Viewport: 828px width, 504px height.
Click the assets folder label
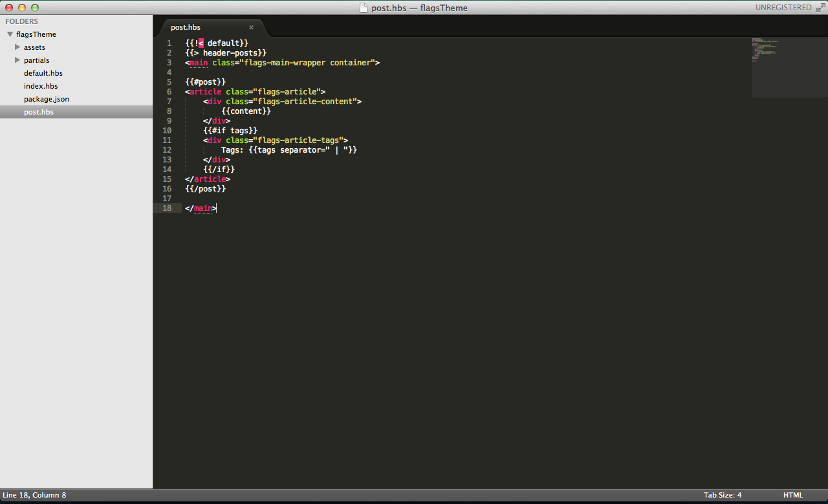[34, 47]
